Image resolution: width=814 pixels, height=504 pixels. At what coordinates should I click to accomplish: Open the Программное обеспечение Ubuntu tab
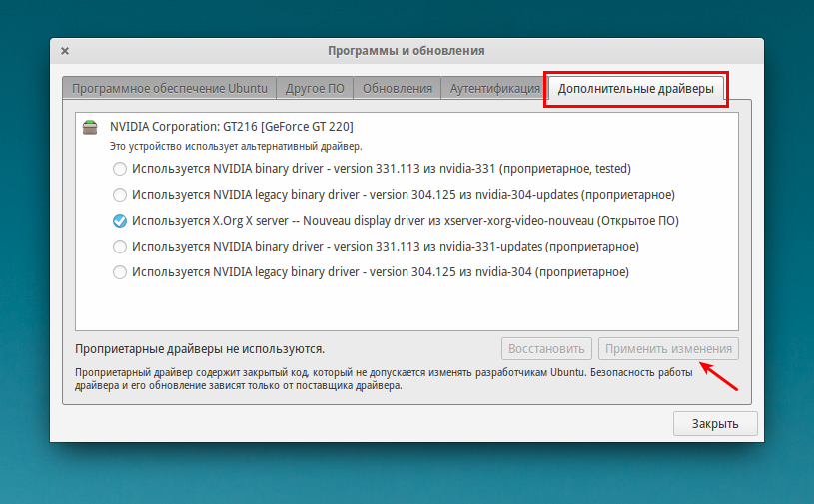(169, 88)
